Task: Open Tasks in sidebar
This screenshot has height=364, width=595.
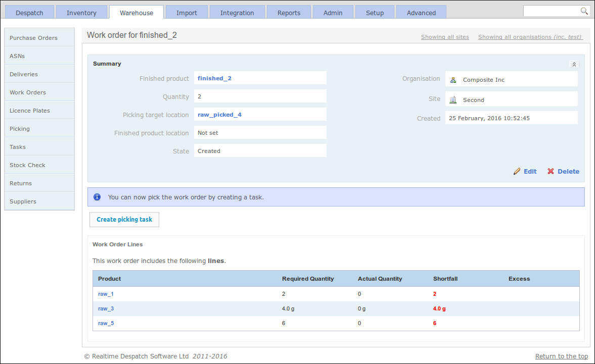Action: pyautogui.click(x=39, y=146)
